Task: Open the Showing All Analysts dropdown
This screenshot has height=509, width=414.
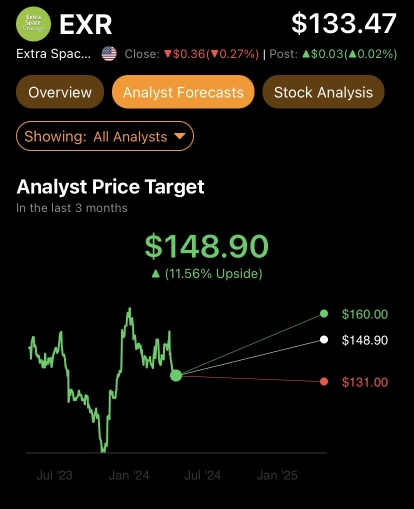Action: coord(105,136)
